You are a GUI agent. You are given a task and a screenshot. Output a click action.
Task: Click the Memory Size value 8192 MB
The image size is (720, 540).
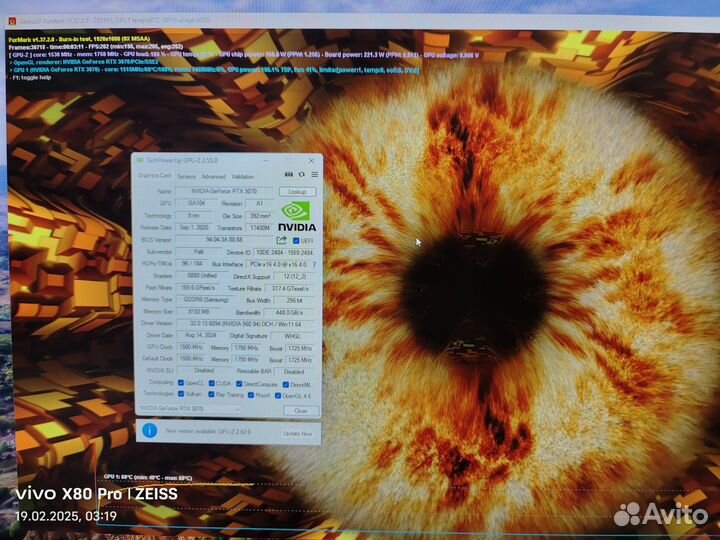(x=198, y=311)
